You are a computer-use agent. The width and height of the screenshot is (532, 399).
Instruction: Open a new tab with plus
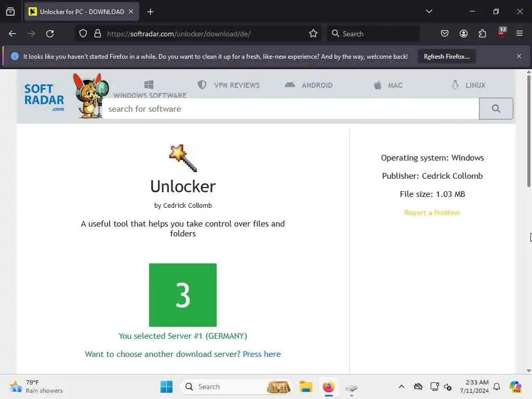pyautogui.click(x=150, y=12)
